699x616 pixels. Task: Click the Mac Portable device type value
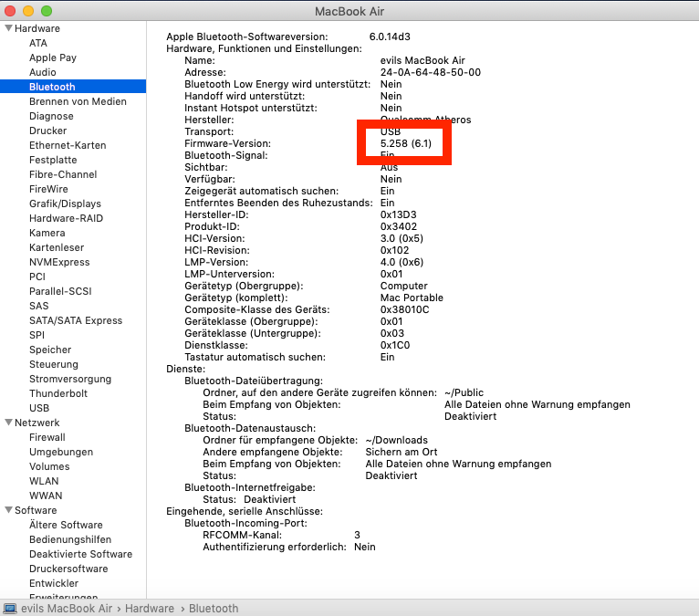412,298
